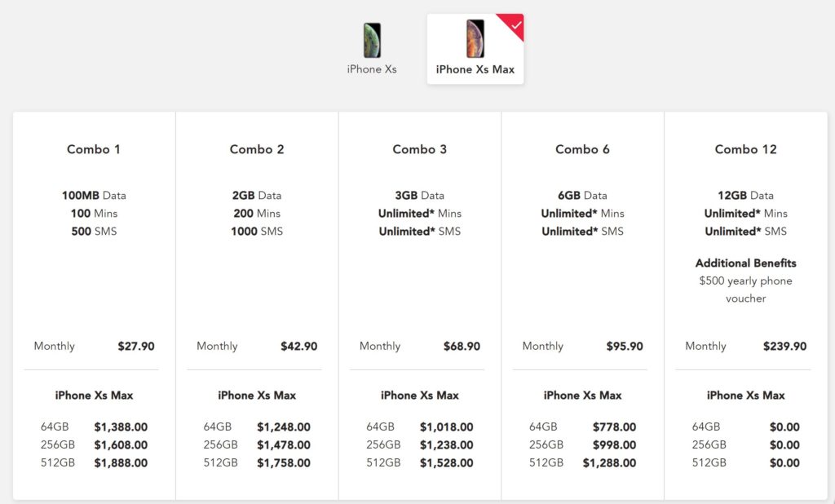Screen dimensions: 835x504
Task: Pick the Combo 3 plan heading
Action: [420, 149]
